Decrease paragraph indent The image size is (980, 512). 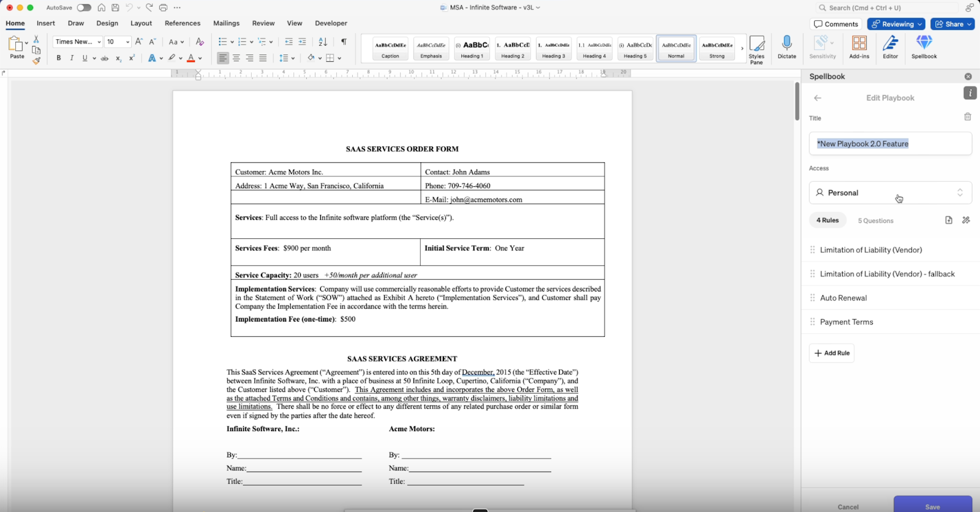[289, 42]
